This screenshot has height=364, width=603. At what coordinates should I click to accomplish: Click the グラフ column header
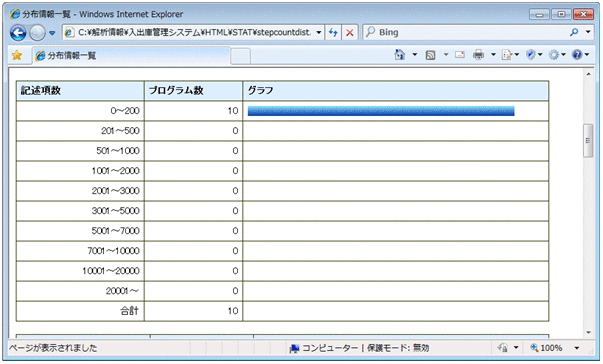pyautogui.click(x=396, y=91)
